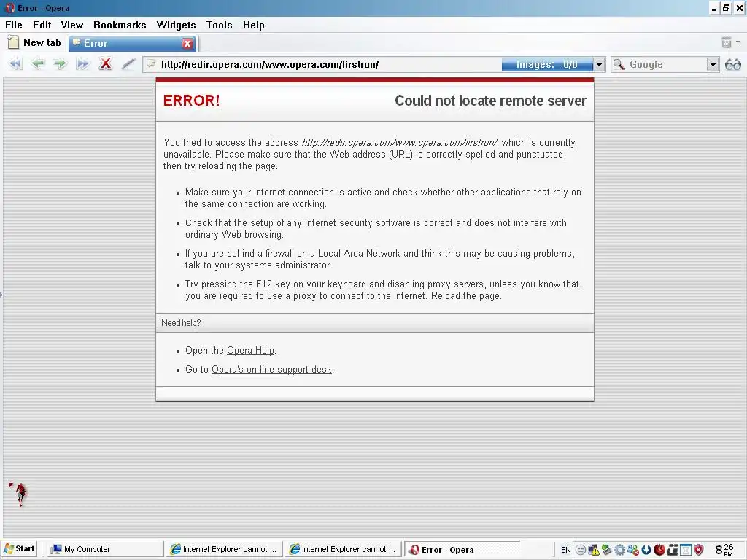This screenshot has width=747, height=560.
Task: Click the Fast forward navigation arrow
Action: 82,64
